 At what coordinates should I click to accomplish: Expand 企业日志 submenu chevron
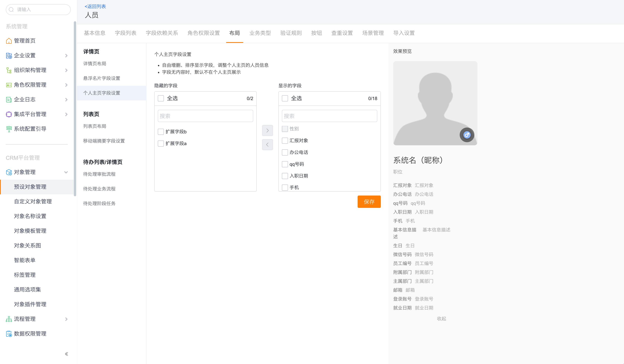pos(66,100)
